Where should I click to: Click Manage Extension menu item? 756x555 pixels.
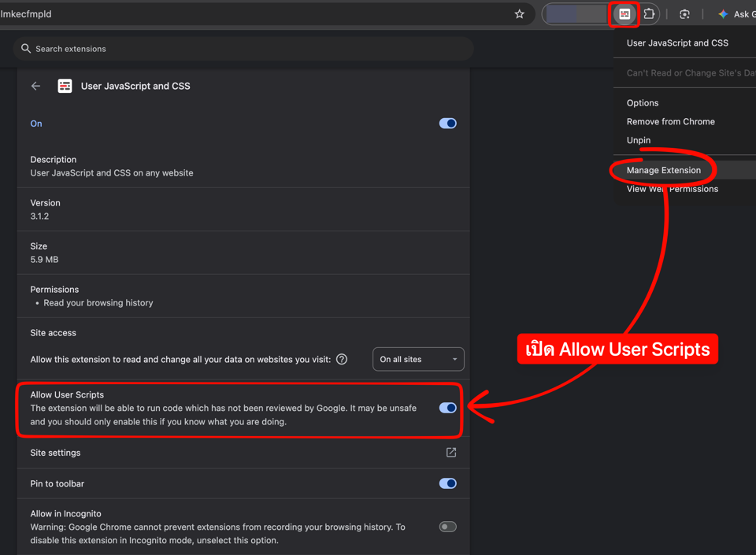(663, 170)
